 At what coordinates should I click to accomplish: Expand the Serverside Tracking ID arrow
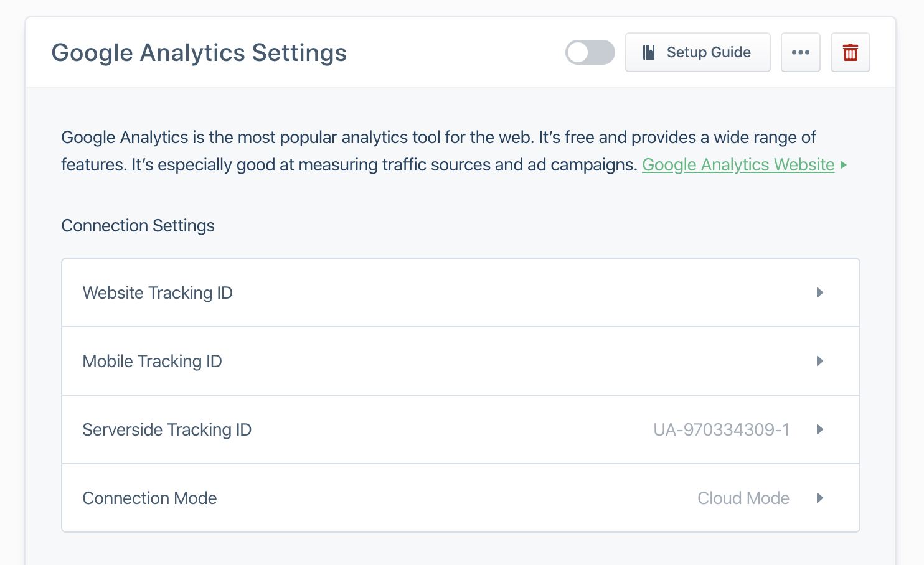click(x=820, y=429)
